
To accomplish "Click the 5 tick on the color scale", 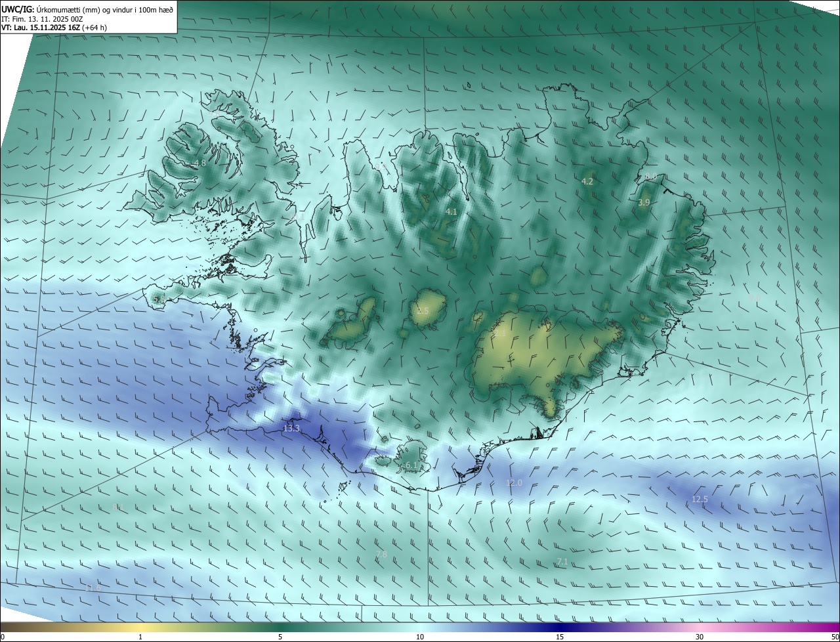I will tap(280, 637).
